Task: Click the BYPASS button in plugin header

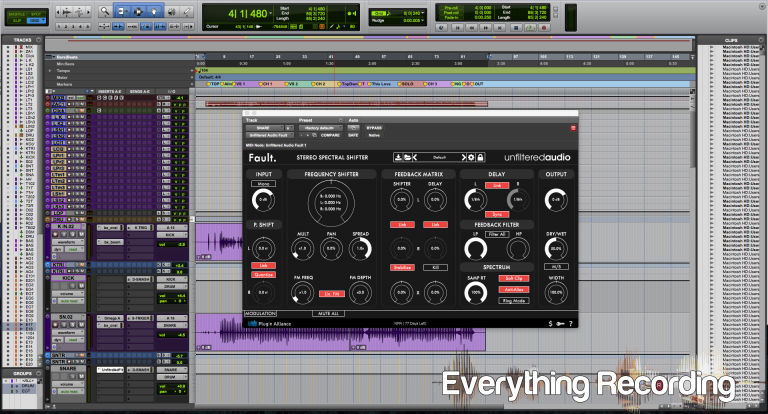Action: (x=374, y=128)
